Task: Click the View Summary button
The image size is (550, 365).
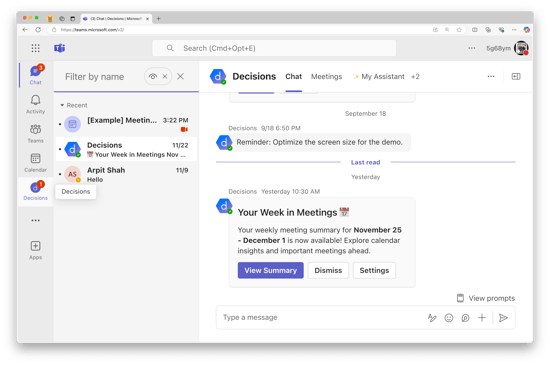Action: pos(270,270)
